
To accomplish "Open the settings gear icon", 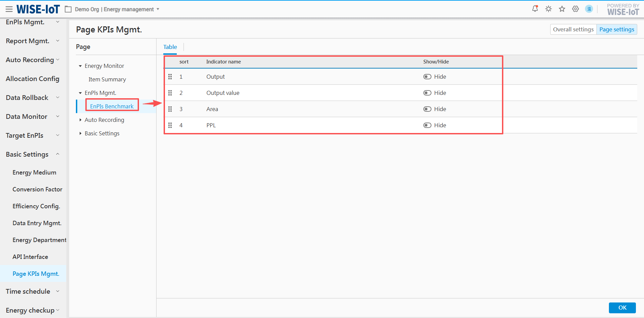I will pos(575,9).
